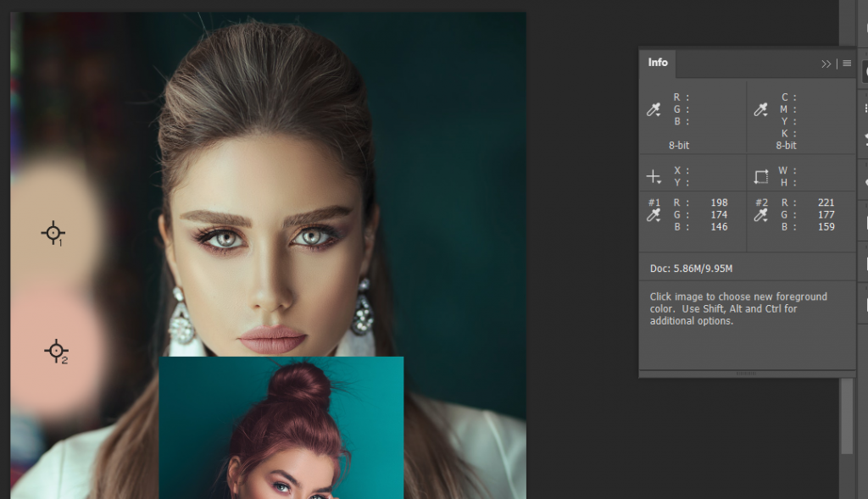Click the sampler #1 green value 174
The width and height of the screenshot is (868, 499).
pyautogui.click(x=719, y=214)
